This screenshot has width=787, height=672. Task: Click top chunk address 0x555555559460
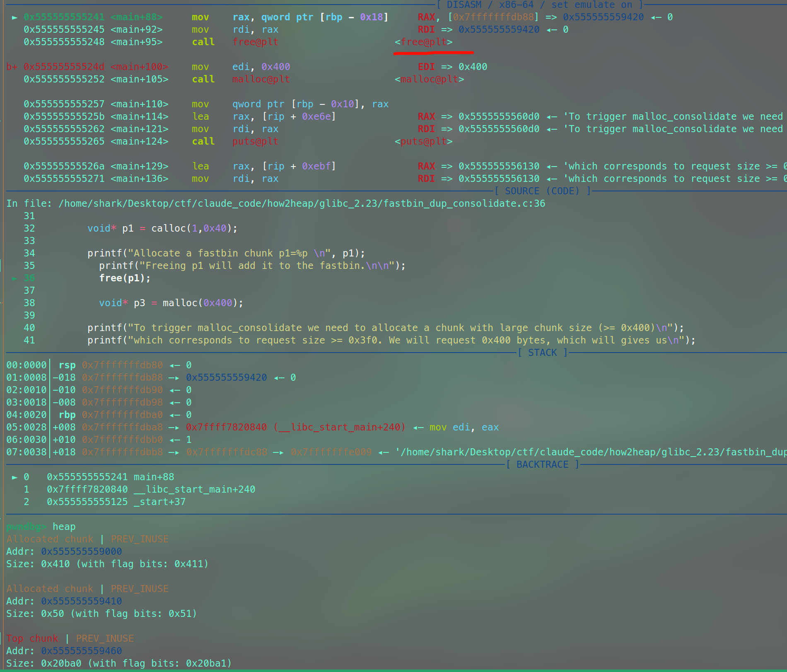coord(82,651)
